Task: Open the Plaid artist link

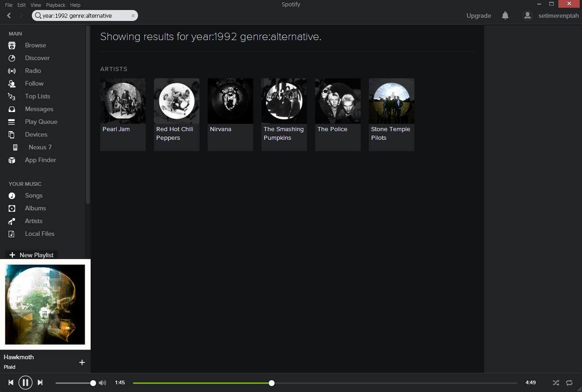Action: point(10,367)
